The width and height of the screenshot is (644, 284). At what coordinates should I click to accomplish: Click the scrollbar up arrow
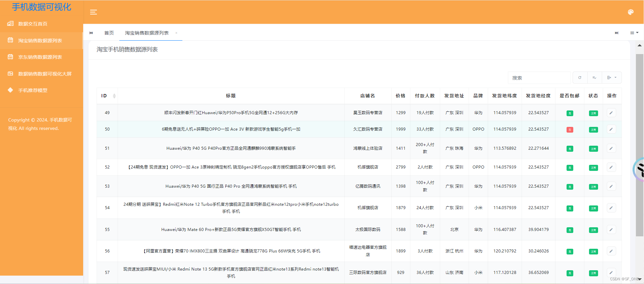(640, 45)
